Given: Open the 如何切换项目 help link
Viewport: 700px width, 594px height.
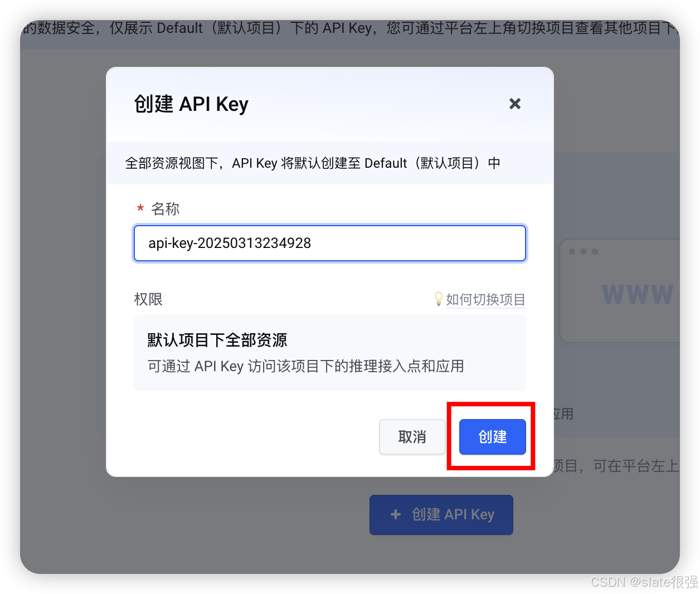Looking at the screenshot, I should pos(485,300).
